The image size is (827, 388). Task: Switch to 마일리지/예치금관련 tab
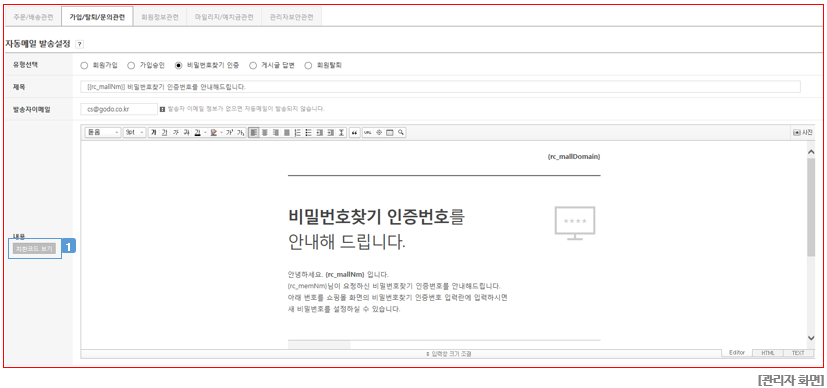224,17
